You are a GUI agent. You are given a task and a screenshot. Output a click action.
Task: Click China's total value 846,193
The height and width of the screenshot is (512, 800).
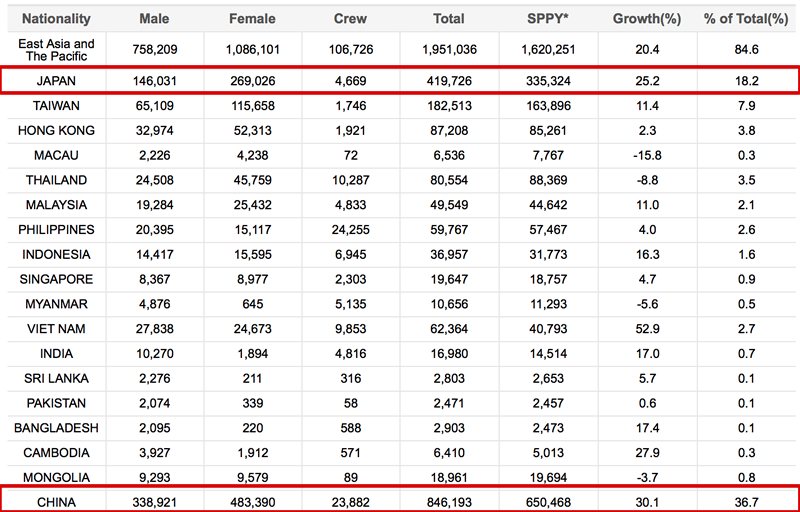(x=449, y=502)
